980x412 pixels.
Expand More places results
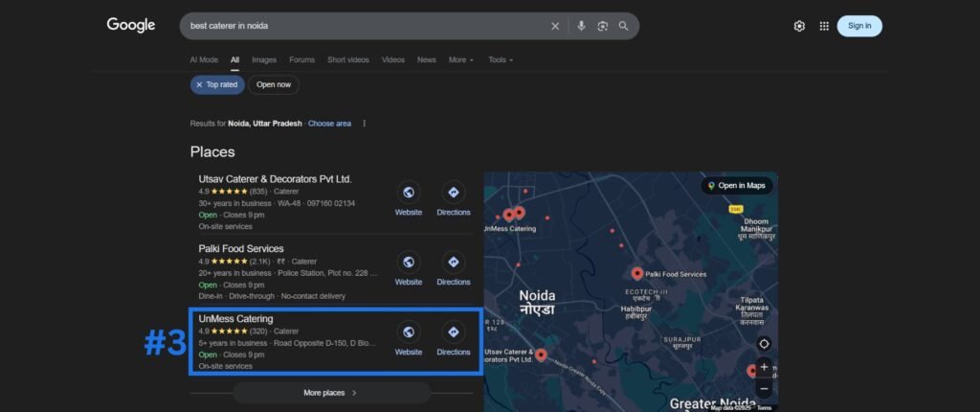[330, 393]
